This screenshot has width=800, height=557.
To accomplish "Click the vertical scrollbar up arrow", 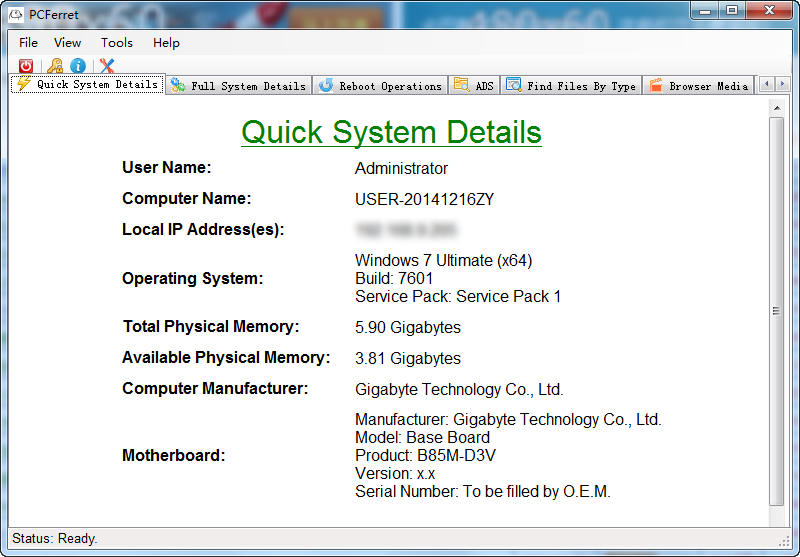I will 777,108.
